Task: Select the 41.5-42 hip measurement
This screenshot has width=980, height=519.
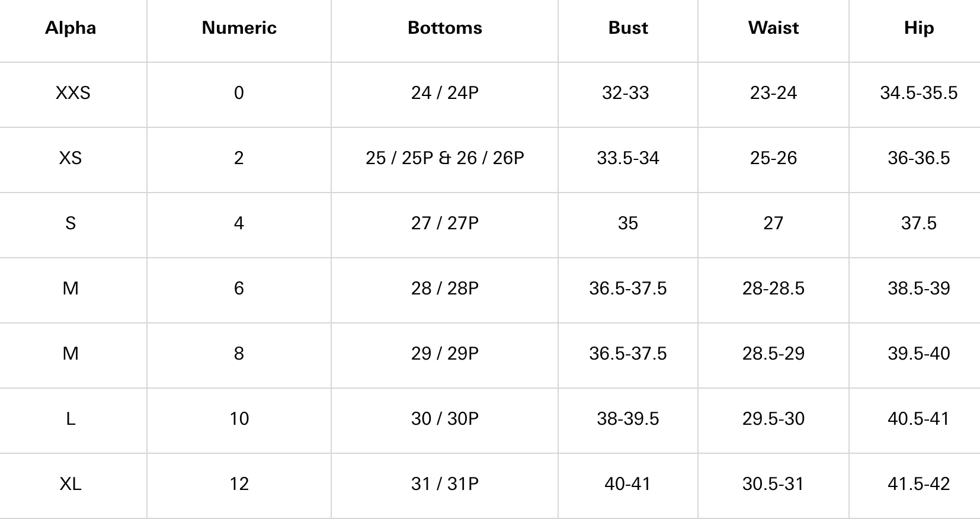Action: [918, 484]
